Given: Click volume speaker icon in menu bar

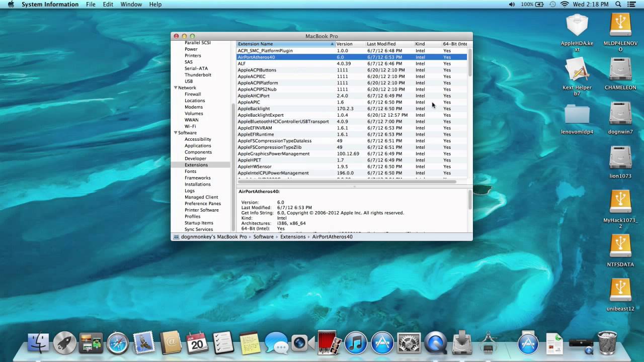Looking at the screenshot, I should [512, 5].
